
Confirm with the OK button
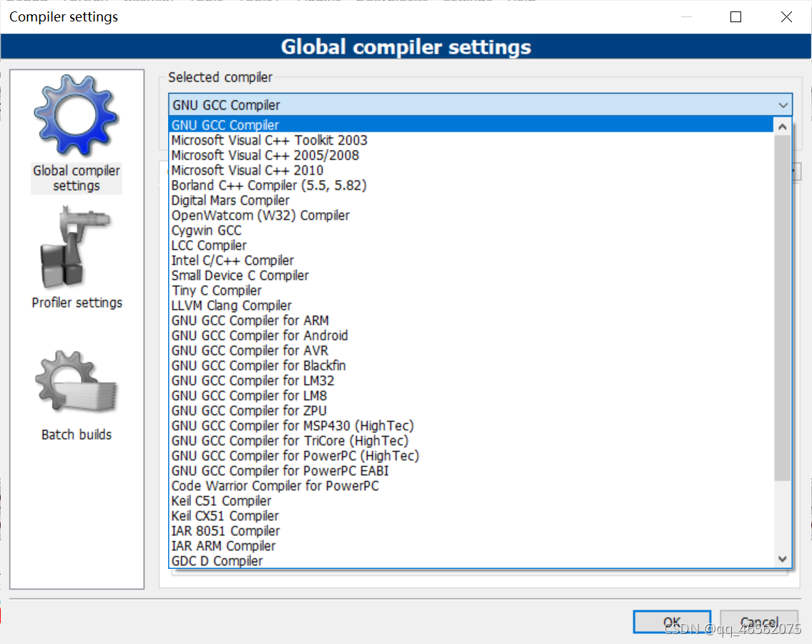[x=672, y=622]
